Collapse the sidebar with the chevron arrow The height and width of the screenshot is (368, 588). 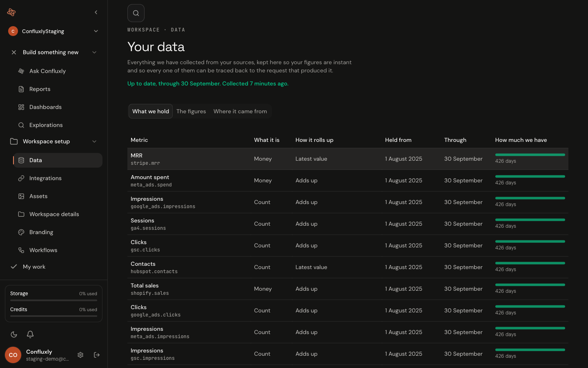(96, 12)
